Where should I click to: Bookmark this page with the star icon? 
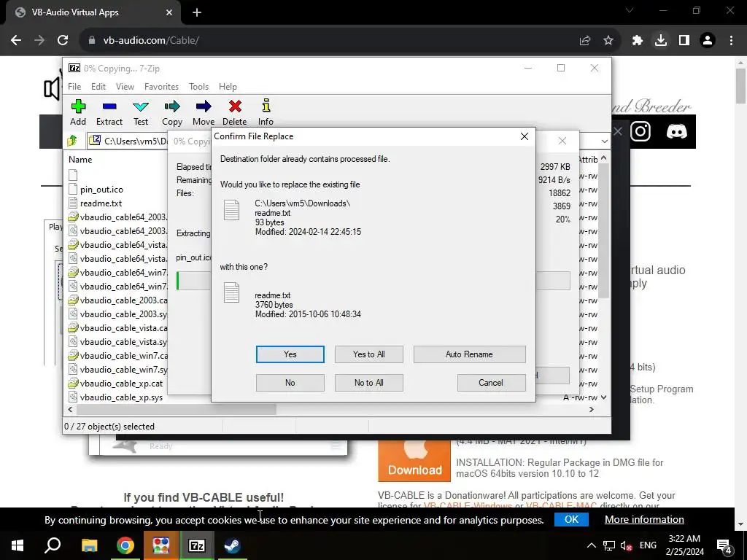point(608,41)
